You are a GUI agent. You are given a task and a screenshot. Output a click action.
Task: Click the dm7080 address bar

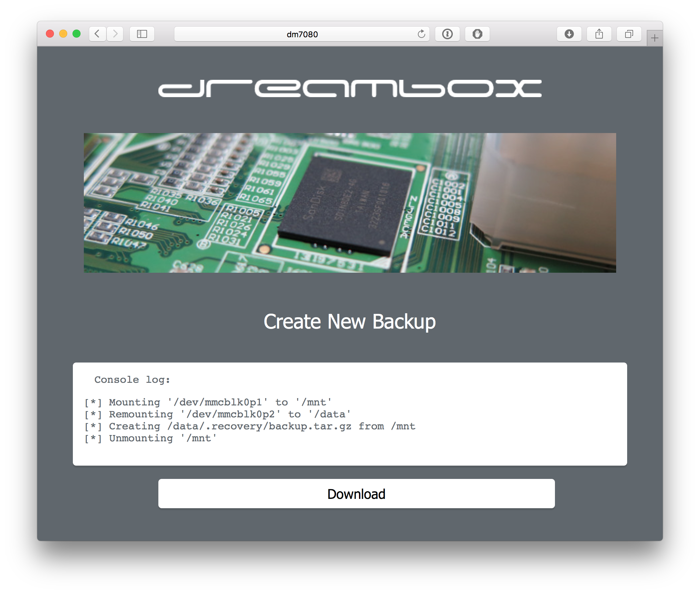pyautogui.click(x=301, y=34)
